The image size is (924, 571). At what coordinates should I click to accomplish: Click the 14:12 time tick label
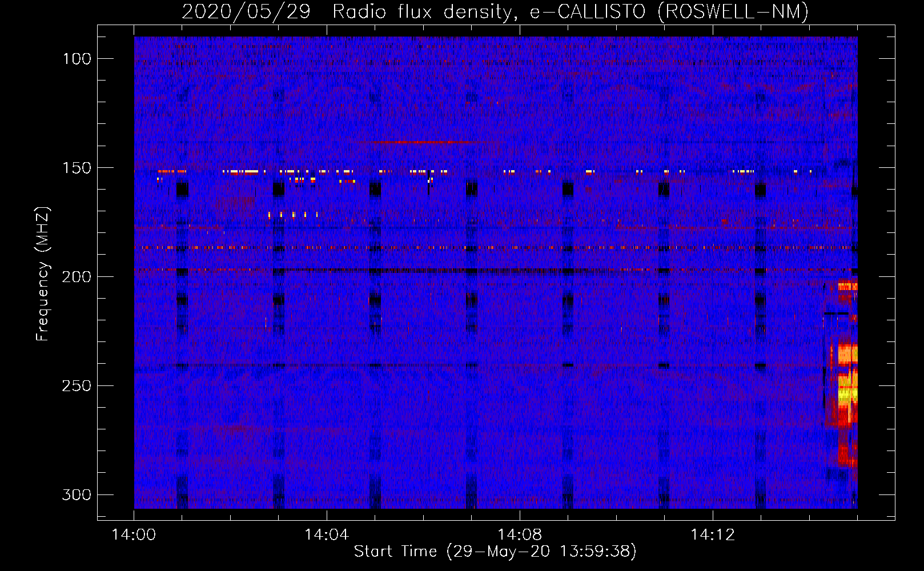pos(713,535)
